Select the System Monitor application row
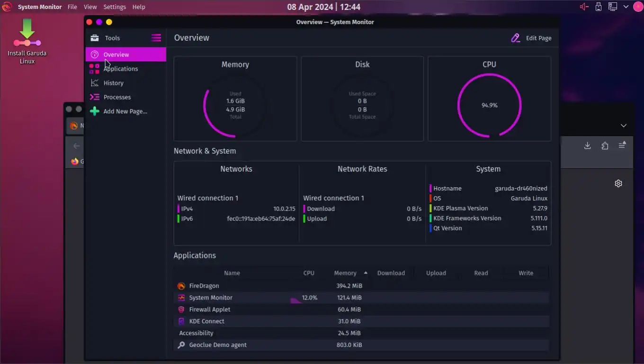644x364 pixels. [x=362, y=298]
